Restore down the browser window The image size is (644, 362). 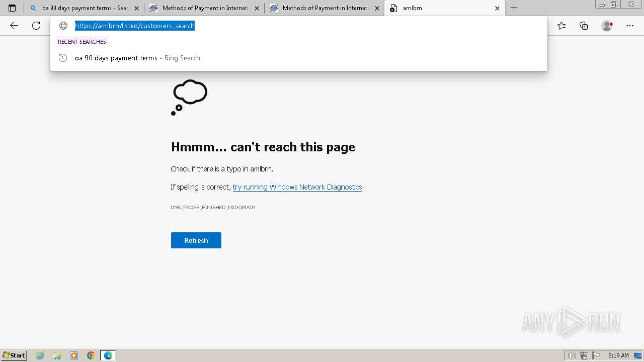pos(614,5)
